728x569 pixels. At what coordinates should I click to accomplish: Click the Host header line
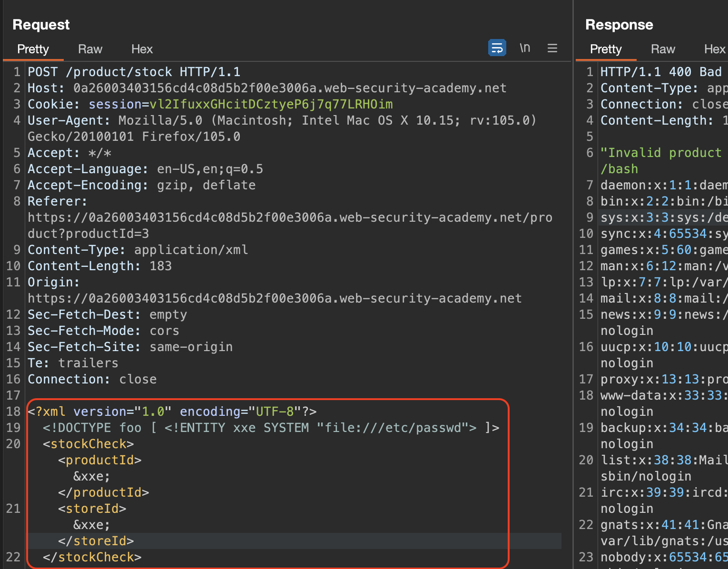267,88
